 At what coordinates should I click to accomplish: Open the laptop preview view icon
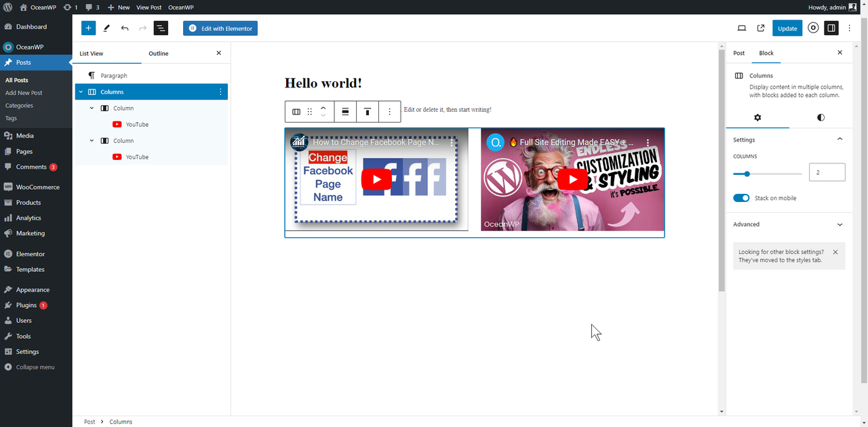point(742,28)
